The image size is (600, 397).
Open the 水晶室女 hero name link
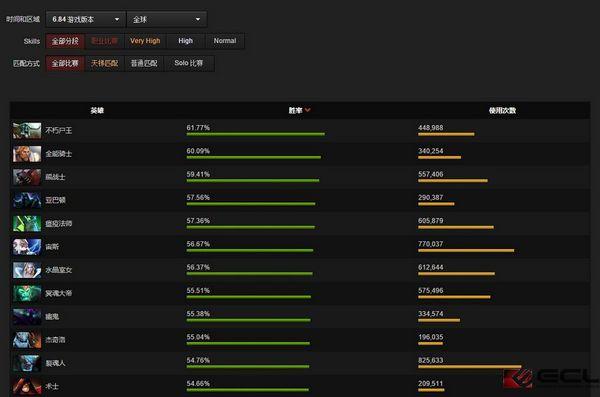point(59,270)
